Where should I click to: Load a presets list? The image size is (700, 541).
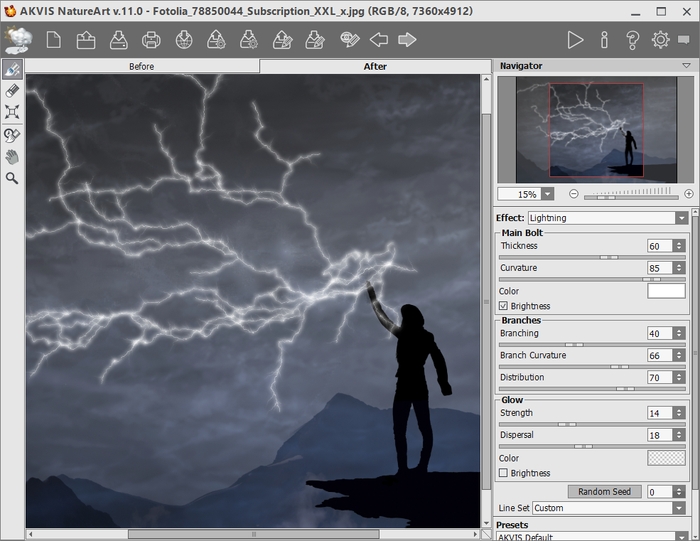[217, 40]
